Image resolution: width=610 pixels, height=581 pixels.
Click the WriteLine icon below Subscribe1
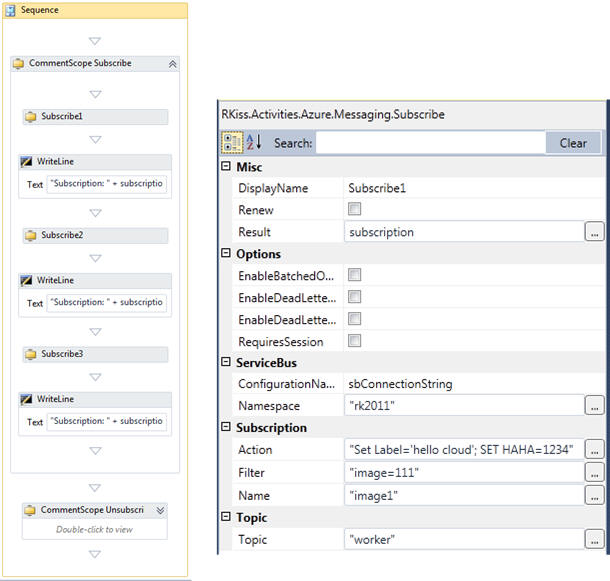(26, 161)
